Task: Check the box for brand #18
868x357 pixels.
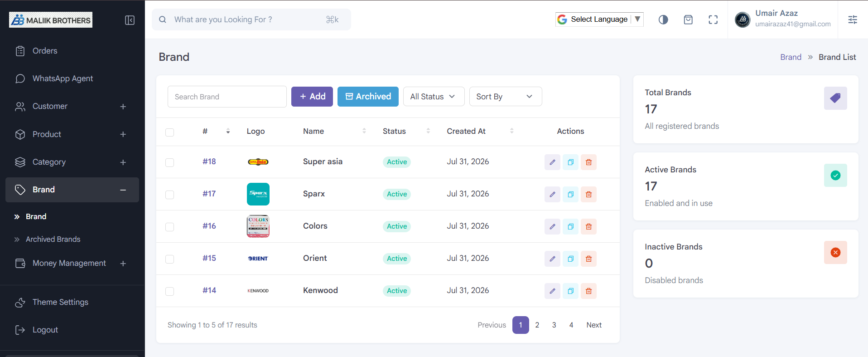Action: (x=169, y=162)
